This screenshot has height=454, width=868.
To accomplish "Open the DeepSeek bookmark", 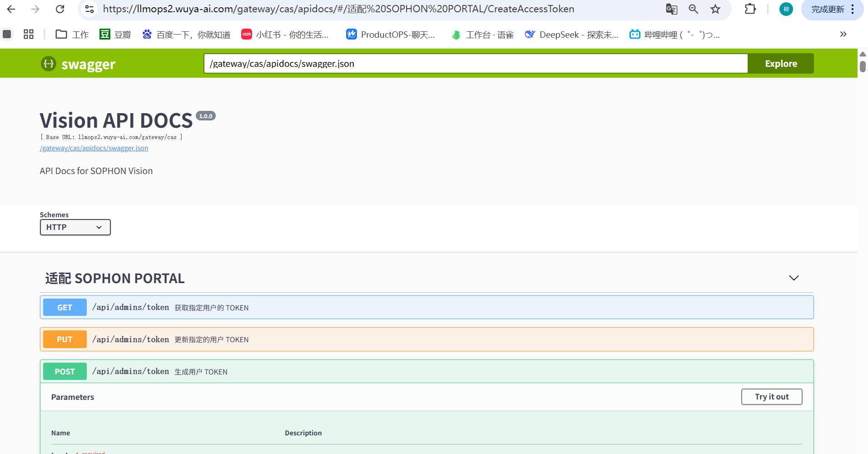I will coord(571,35).
